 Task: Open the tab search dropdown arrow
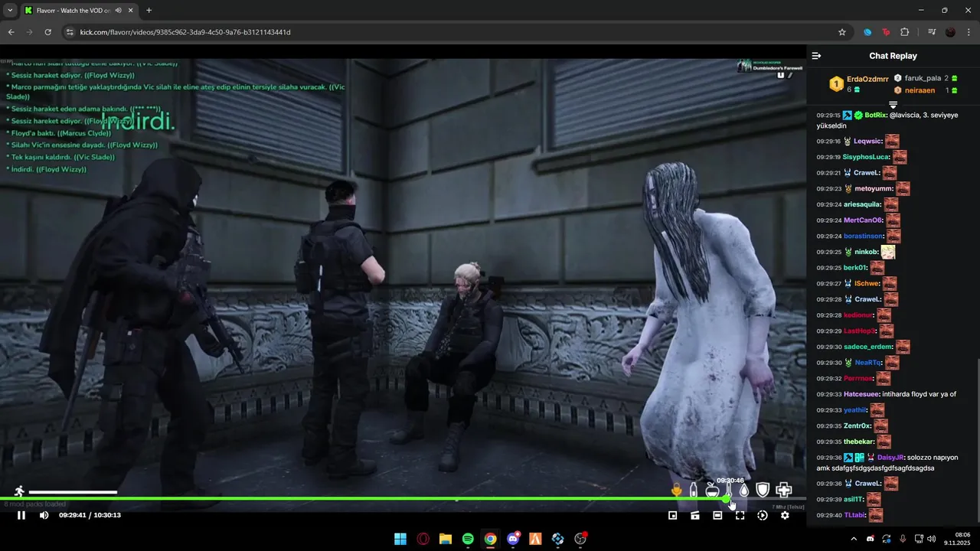point(9,11)
